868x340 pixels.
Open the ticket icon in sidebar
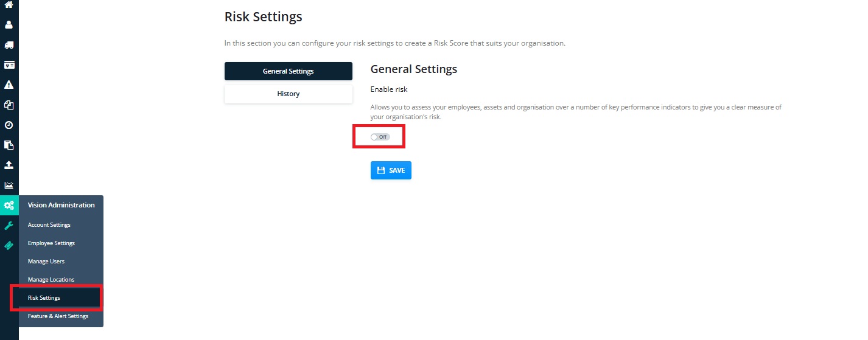9,246
